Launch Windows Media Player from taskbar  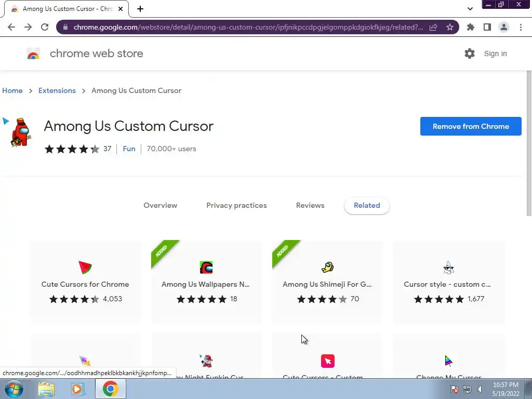tap(78, 389)
